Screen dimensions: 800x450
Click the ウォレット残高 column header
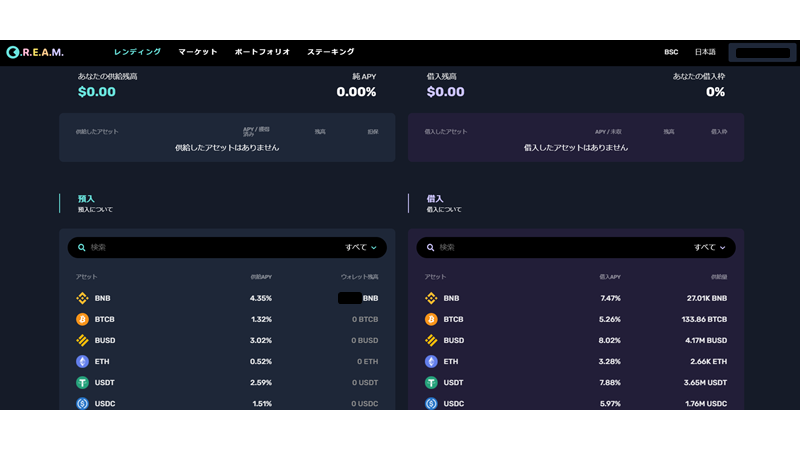(360, 277)
